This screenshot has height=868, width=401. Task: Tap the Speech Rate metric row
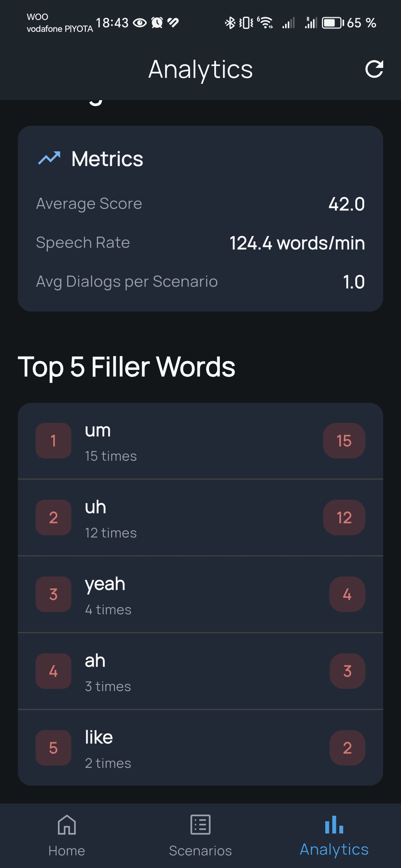200,243
